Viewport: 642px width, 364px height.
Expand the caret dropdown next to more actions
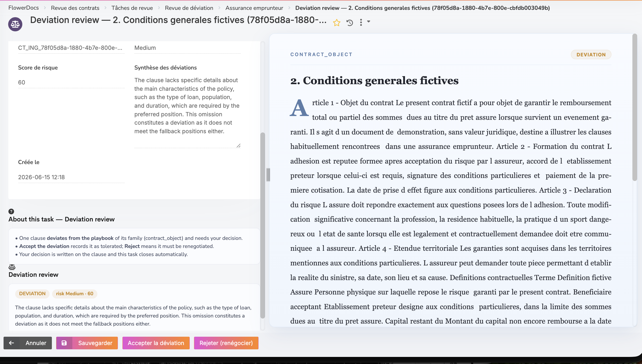(369, 22)
